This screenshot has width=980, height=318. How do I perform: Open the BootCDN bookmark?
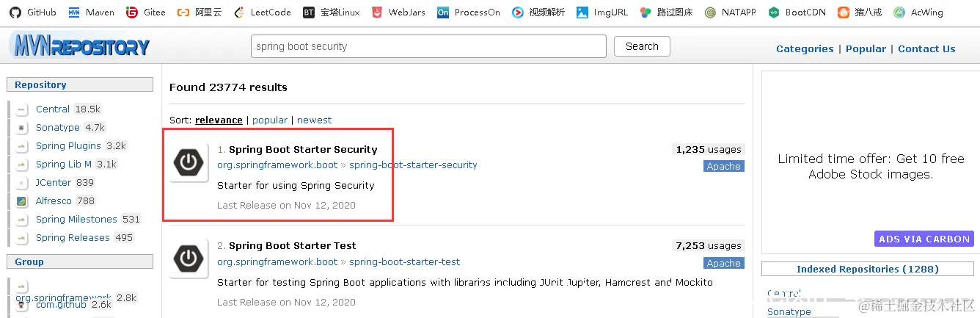tap(796, 12)
